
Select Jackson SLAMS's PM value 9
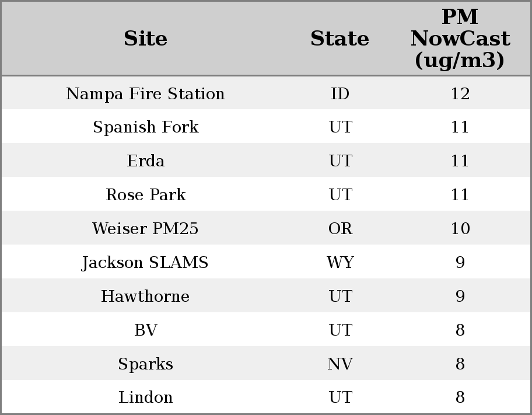click(x=460, y=263)
